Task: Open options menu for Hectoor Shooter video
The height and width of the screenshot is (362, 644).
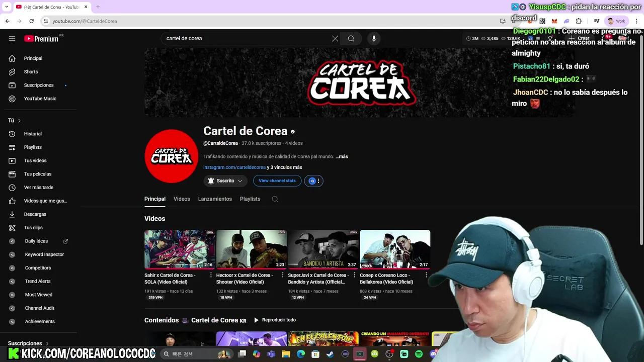Action: tap(283, 276)
